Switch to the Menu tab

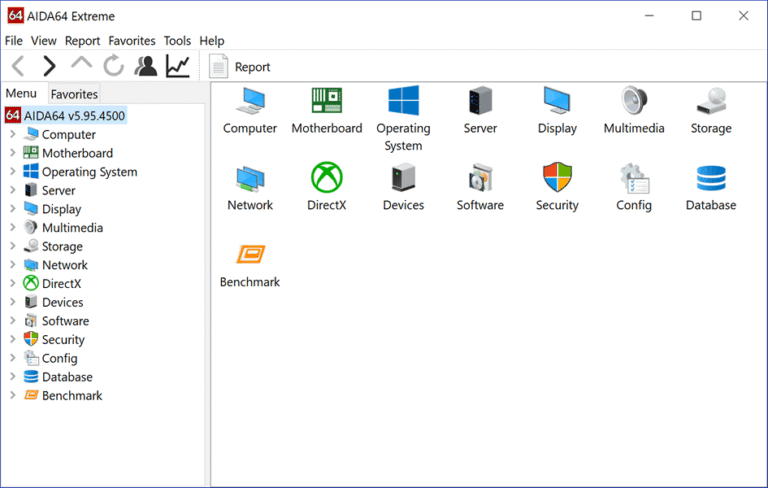click(21, 93)
